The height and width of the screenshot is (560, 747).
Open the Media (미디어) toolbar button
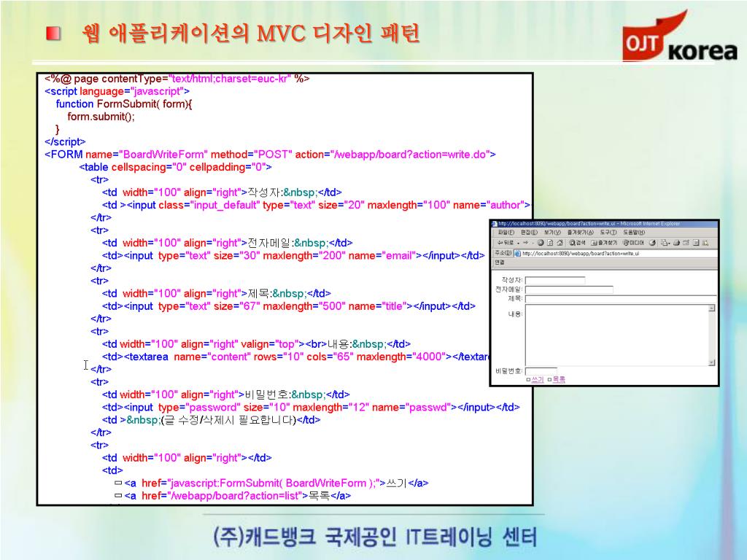point(633,242)
